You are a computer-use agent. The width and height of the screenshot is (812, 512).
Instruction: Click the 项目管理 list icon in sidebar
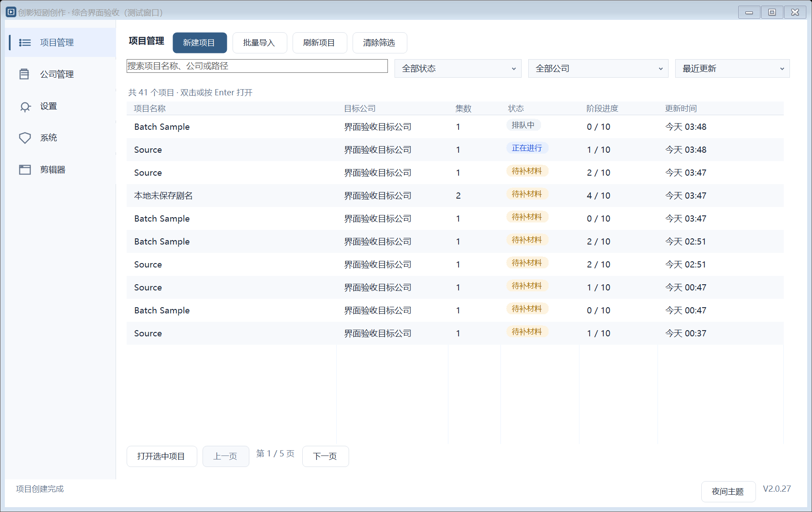(25, 42)
